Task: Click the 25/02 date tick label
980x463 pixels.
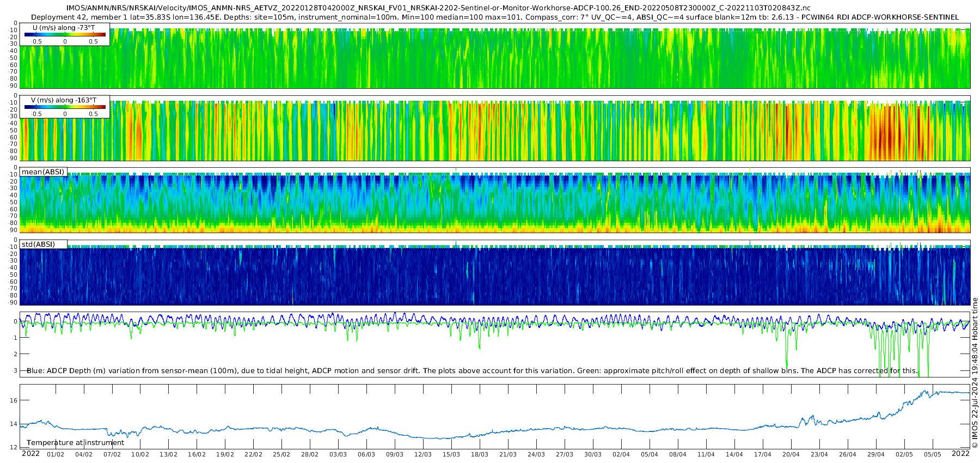Action: [282, 454]
